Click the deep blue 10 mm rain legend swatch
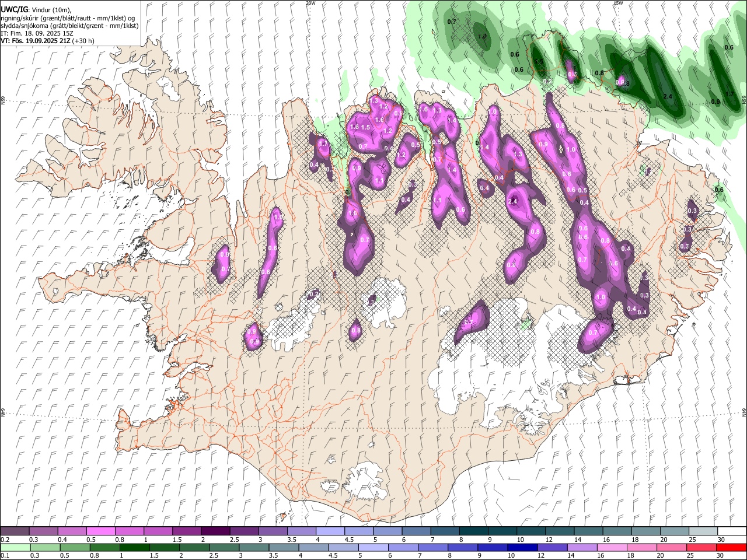Viewport: 747px width, 560px height. 522,548
